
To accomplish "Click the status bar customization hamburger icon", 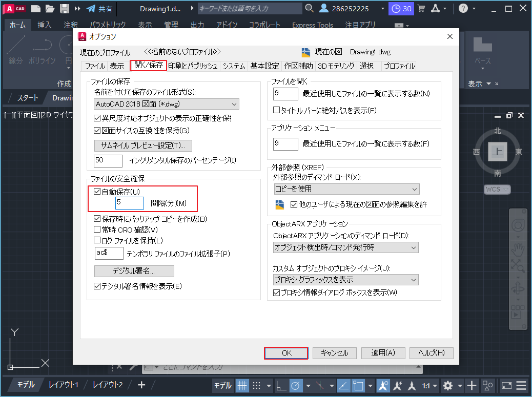I will pyautogui.click(x=521, y=385).
